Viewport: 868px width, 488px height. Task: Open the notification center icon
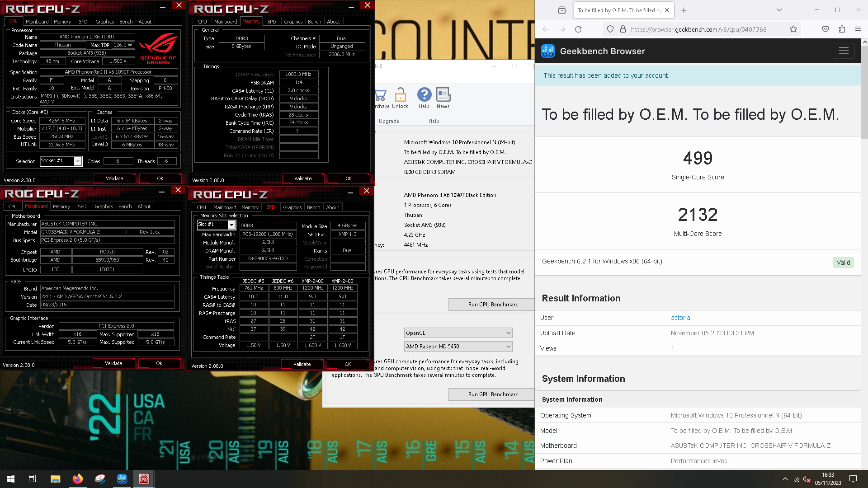point(853,479)
